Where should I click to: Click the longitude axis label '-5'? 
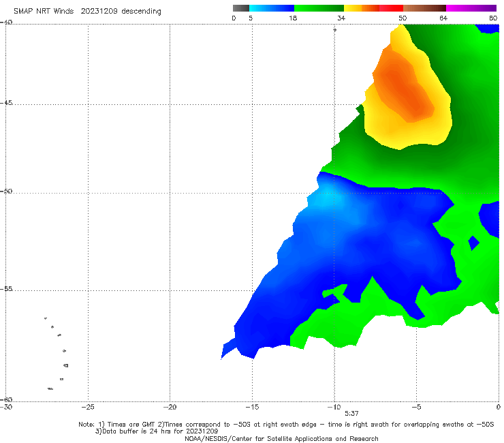tap(416, 407)
